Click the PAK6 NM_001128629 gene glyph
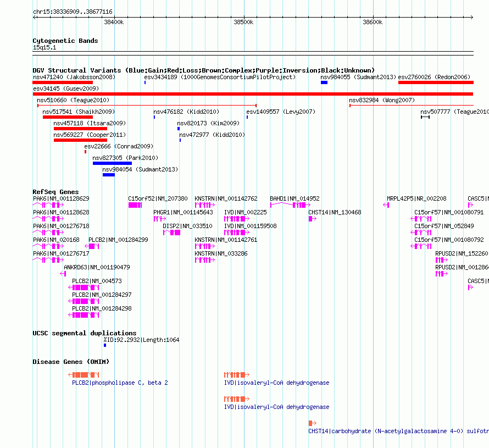Viewport: 489px width, 448px height. (48, 205)
